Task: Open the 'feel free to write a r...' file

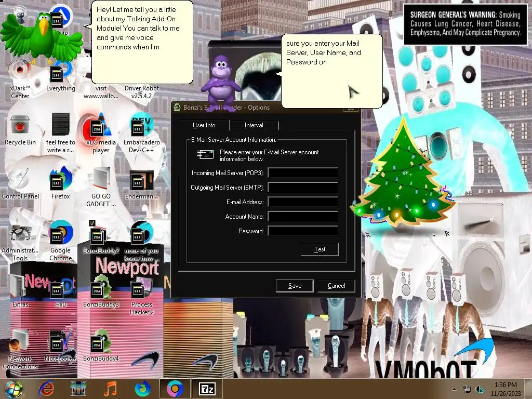Action: [61, 133]
